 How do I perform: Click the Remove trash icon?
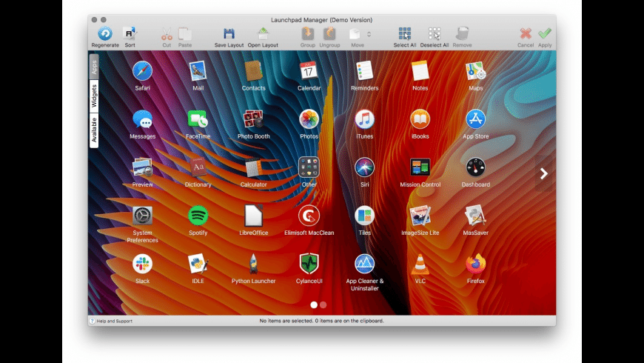[x=462, y=34]
